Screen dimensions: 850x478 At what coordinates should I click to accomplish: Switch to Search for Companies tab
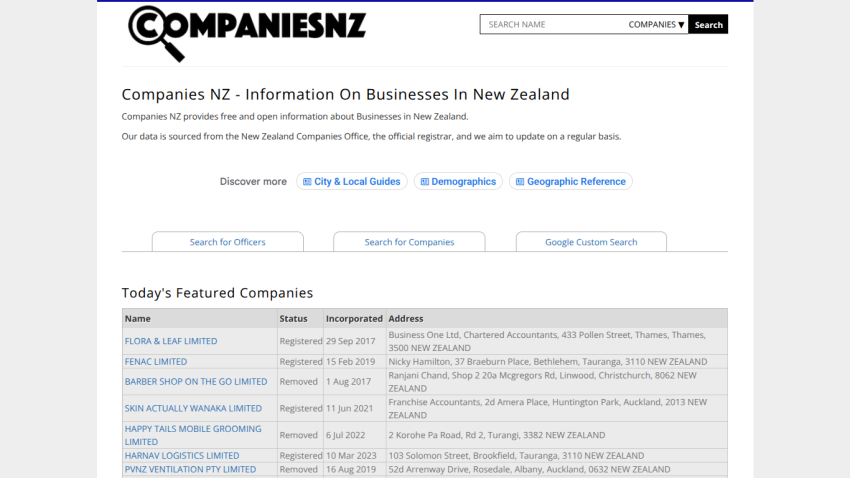pyautogui.click(x=409, y=242)
